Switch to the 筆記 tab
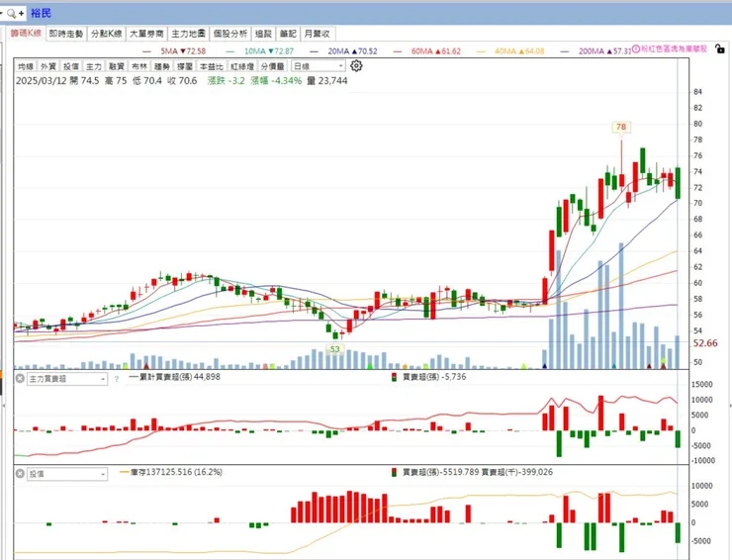 288,34
